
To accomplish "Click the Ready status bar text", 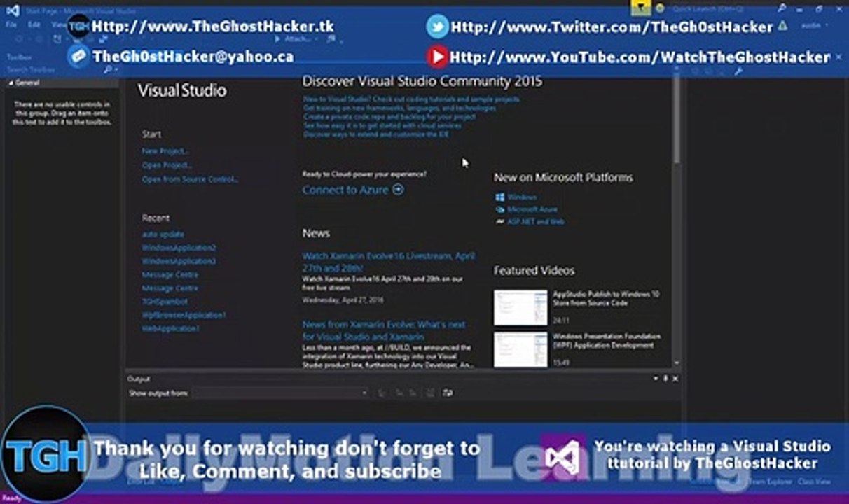I will pyautogui.click(x=11, y=498).
